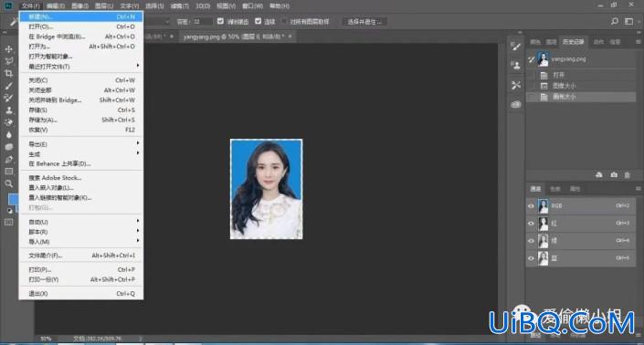The height and width of the screenshot is (345, 644).
Task: Switch to the History (历史记录) tab
Action: [574, 42]
